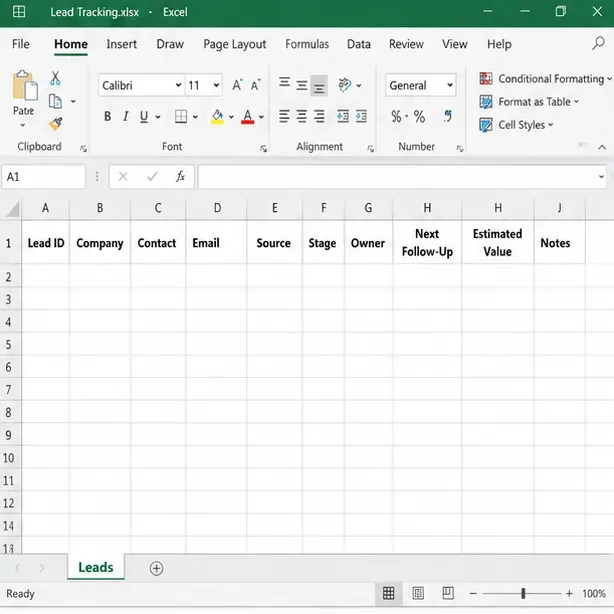Decrease indent icon

(343, 116)
